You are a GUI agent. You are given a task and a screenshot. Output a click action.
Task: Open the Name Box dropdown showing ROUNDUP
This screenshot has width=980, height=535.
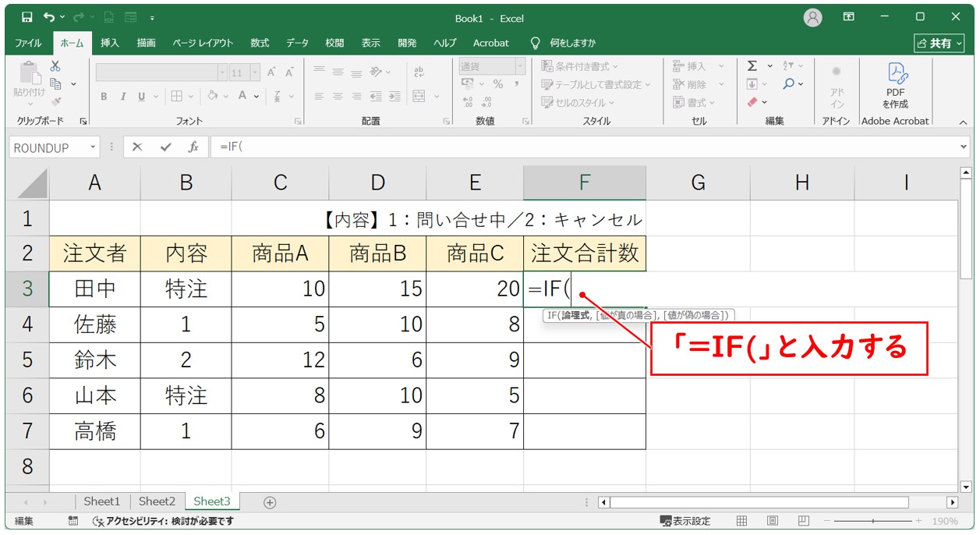[94, 147]
